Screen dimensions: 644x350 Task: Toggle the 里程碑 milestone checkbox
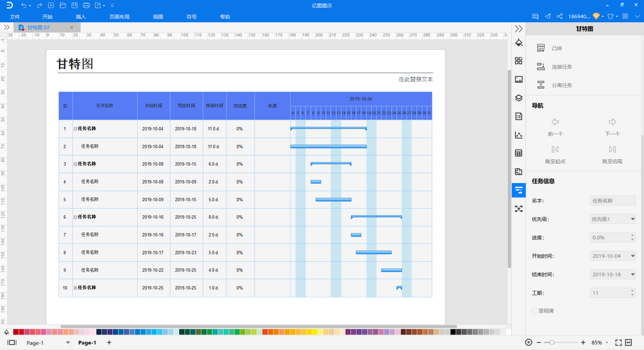click(535, 311)
